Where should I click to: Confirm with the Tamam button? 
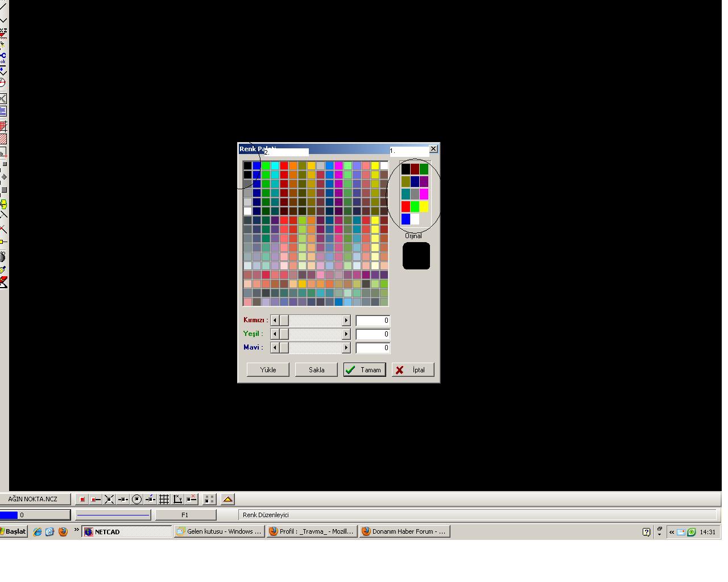pyautogui.click(x=365, y=369)
